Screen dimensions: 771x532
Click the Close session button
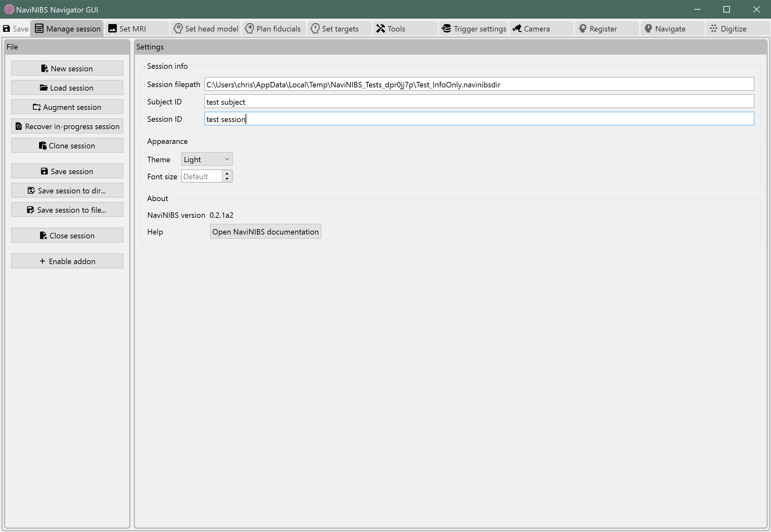[x=67, y=236]
